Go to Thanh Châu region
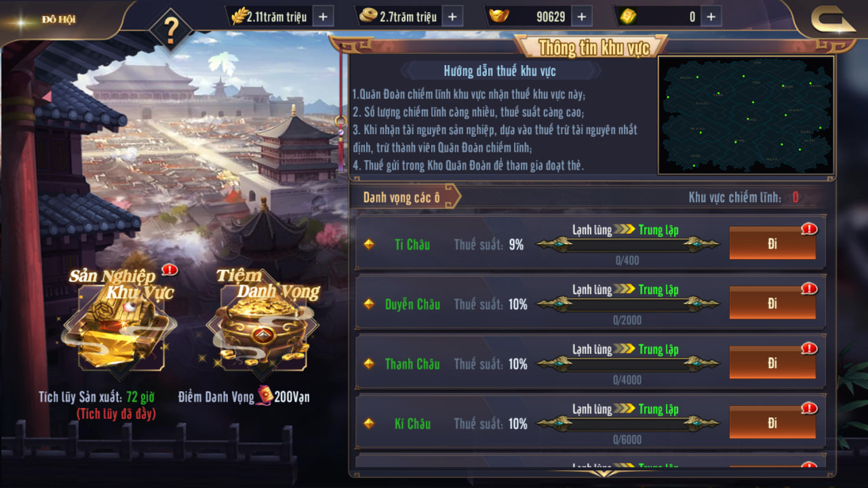 (x=772, y=363)
